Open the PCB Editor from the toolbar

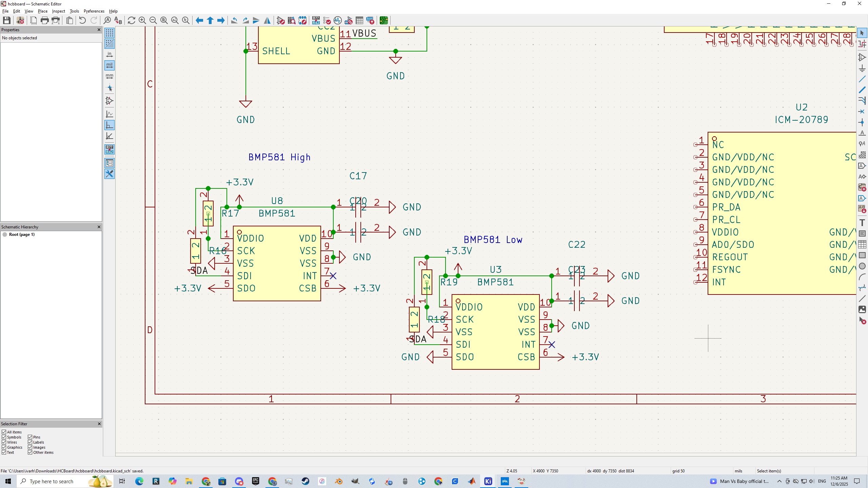click(383, 20)
